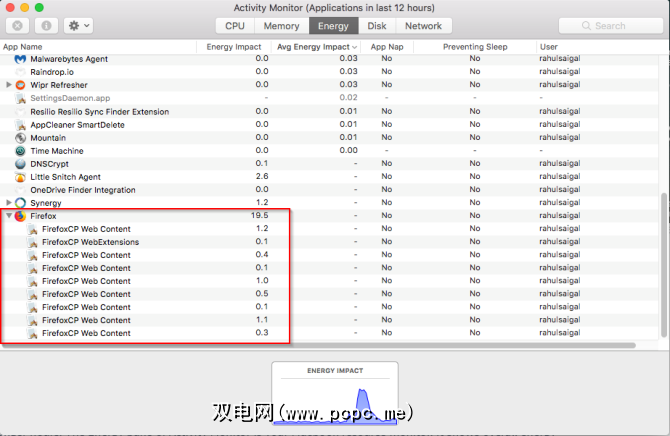The image size is (670, 436).
Task: Click the horizontal scrollbar below the list
Action: (x=319, y=345)
